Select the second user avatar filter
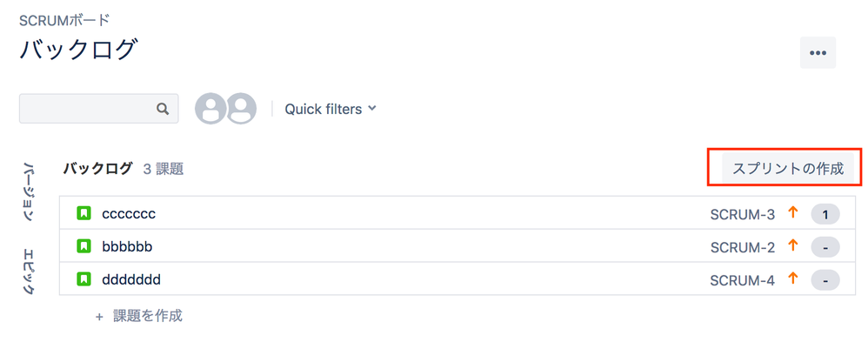The height and width of the screenshot is (349, 868). click(241, 109)
